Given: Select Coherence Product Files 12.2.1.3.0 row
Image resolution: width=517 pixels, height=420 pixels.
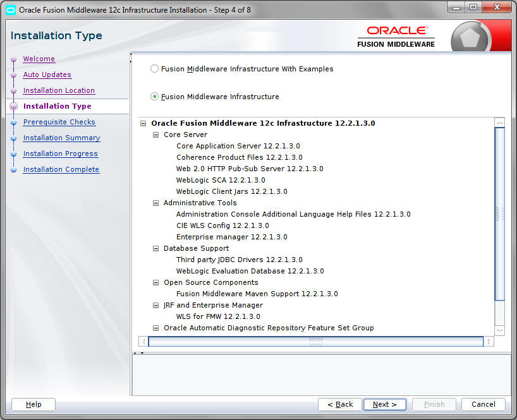Looking at the screenshot, I should 240,157.
